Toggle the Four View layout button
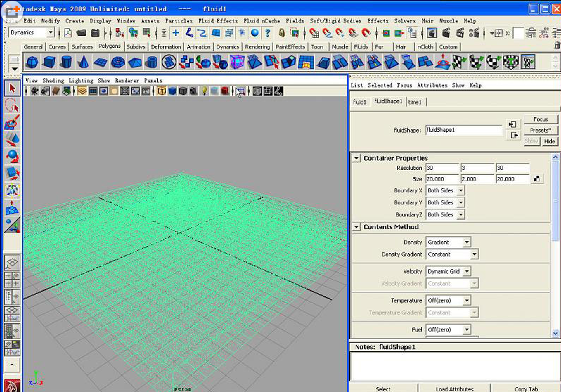Viewport: 561px width, 392px height. point(12,280)
